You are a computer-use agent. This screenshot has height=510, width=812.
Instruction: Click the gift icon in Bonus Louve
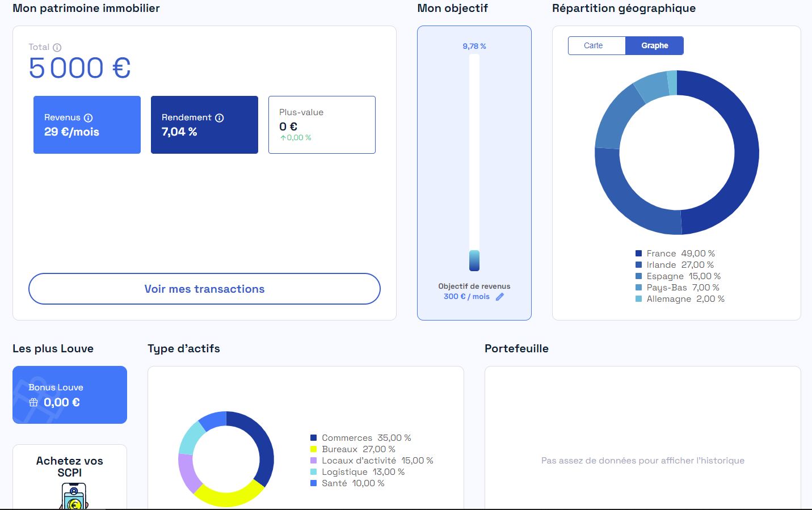pos(33,402)
